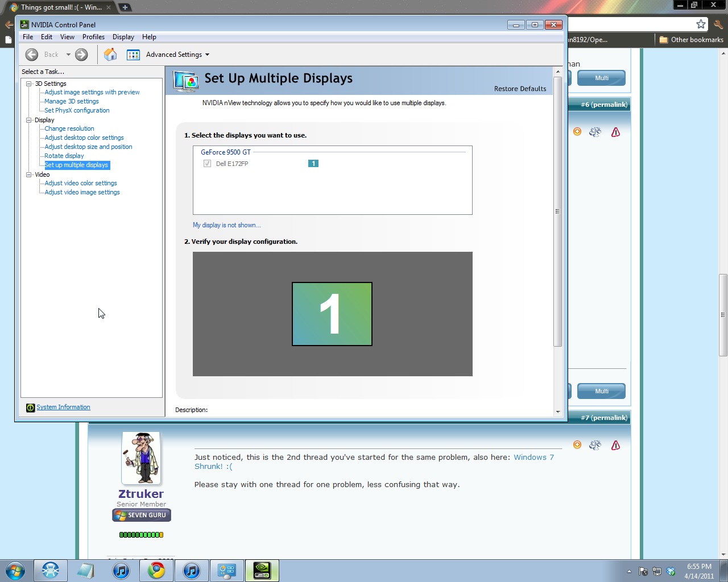Select 'Adjust desktop size and position' task

click(x=88, y=147)
